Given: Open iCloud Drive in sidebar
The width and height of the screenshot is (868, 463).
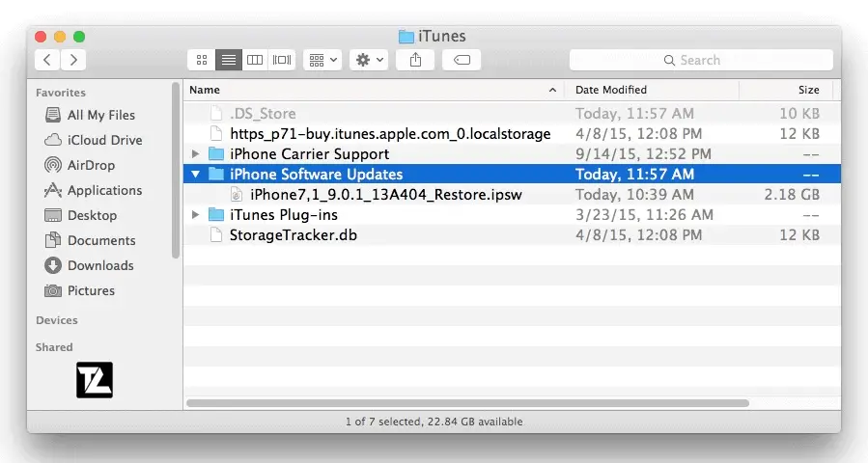Looking at the screenshot, I should pyautogui.click(x=94, y=140).
